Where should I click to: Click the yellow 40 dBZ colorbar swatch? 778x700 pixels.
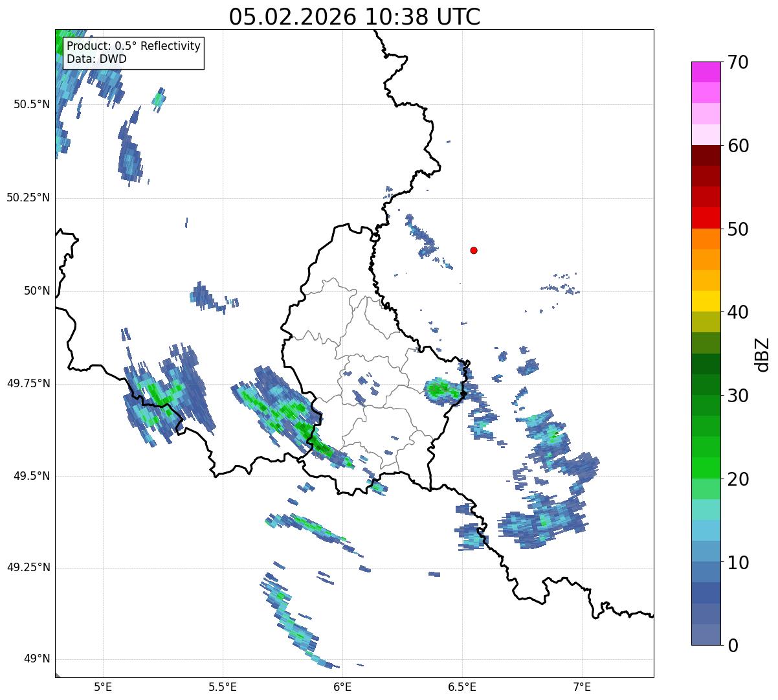(706, 301)
